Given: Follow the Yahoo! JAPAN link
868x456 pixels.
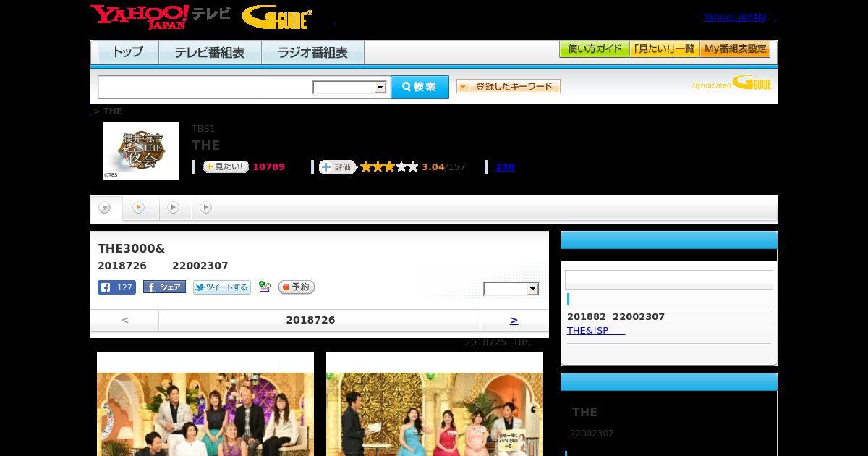Looking at the screenshot, I should [734, 17].
